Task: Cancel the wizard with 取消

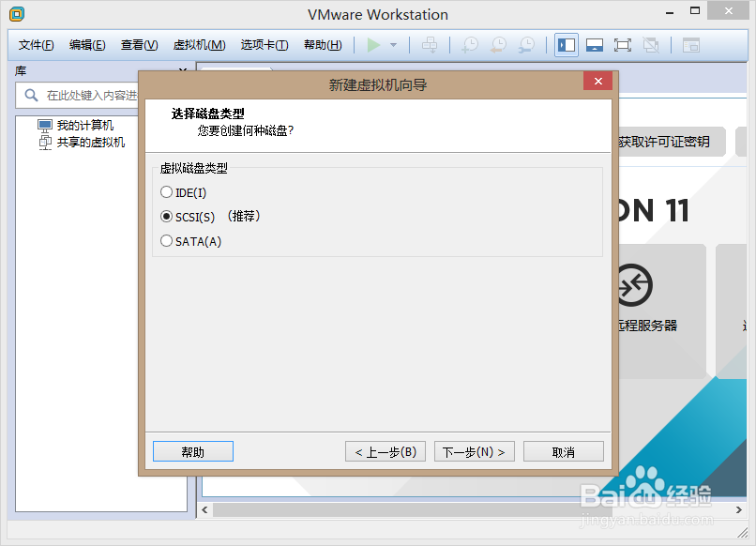Action: pyautogui.click(x=564, y=451)
